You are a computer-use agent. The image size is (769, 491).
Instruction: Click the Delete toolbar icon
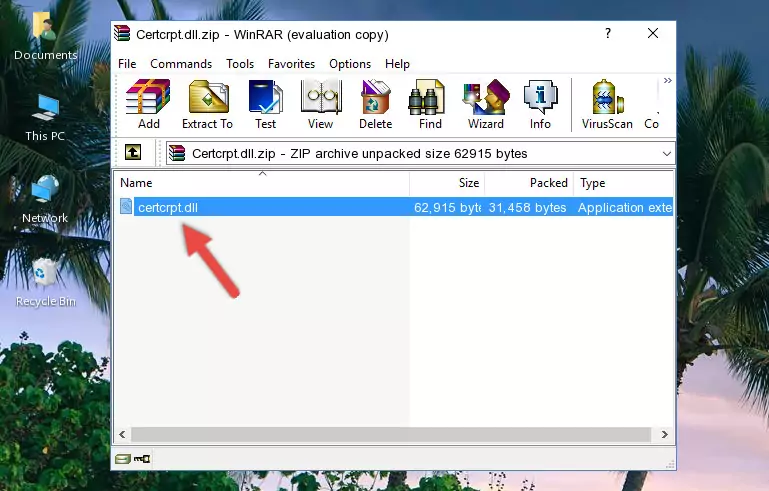(375, 104)
